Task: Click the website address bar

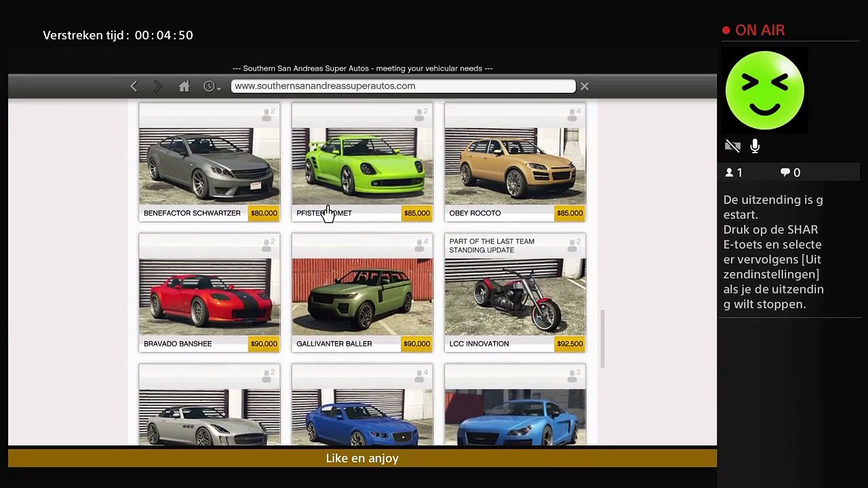Action: point(403,86)
